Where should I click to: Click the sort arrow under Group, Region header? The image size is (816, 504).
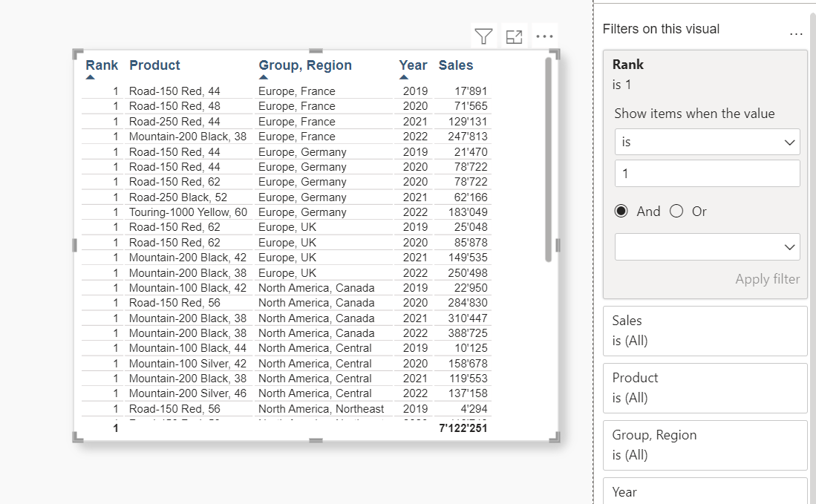[x=264, y=77]
